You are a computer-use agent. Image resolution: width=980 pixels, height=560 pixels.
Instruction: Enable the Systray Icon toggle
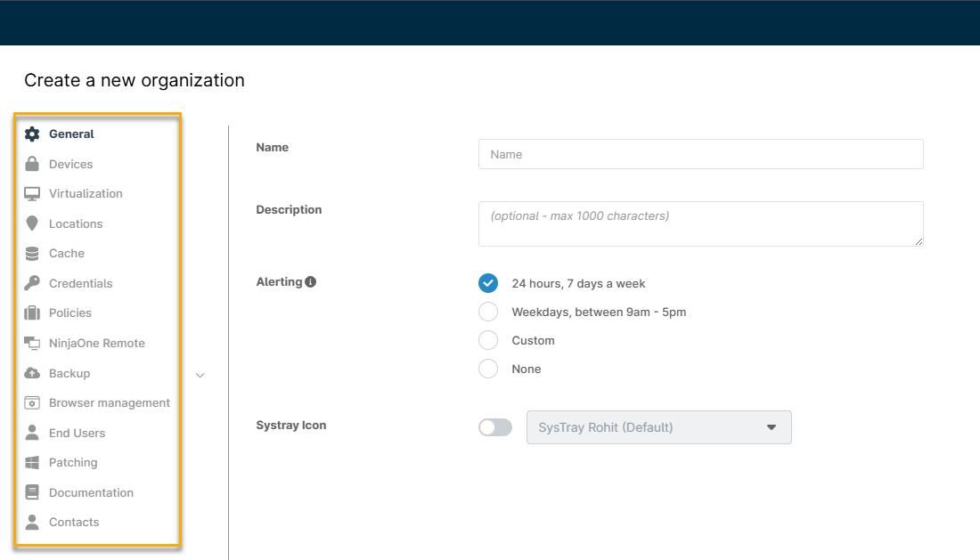[x=495, y=427]
